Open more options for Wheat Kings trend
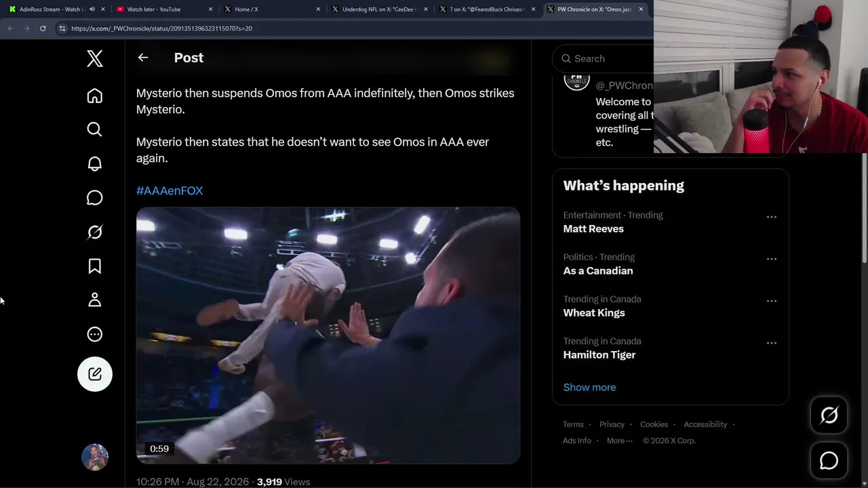Screen dimensions: 868x488 (x=772, y=301)
